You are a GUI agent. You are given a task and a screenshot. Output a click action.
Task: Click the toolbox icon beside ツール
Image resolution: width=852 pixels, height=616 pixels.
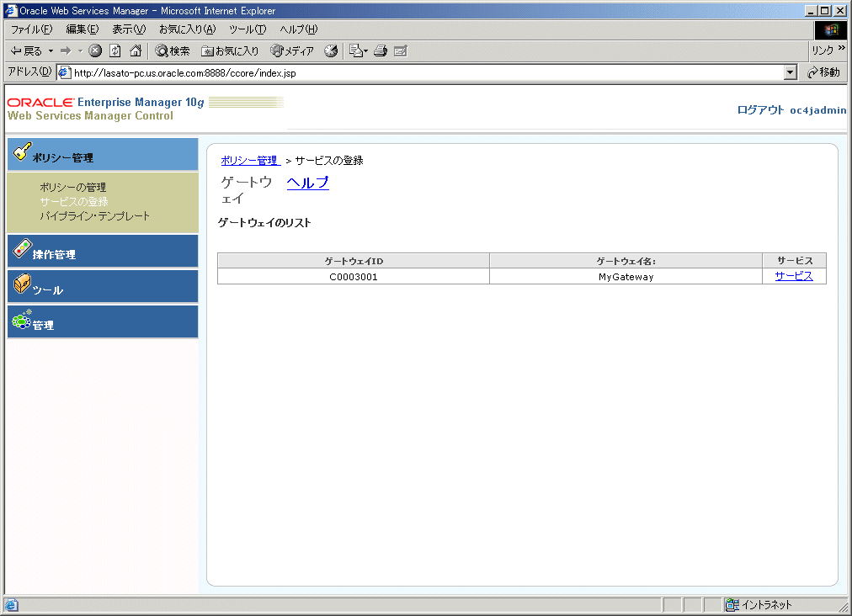[22, 284]
